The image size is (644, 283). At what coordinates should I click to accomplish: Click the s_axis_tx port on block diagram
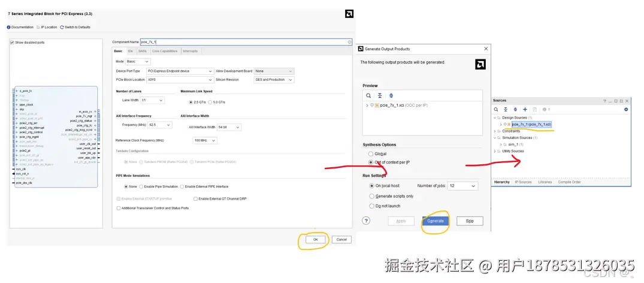point(26,91)
